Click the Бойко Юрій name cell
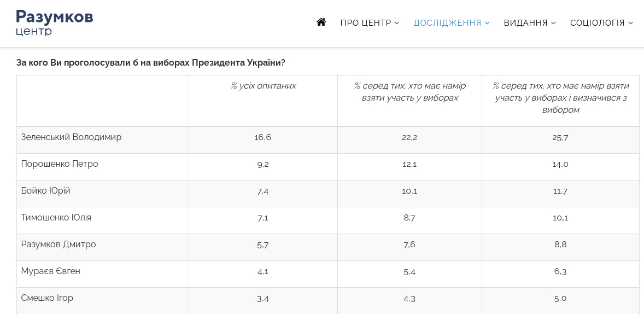 click(x=103, y=194)
